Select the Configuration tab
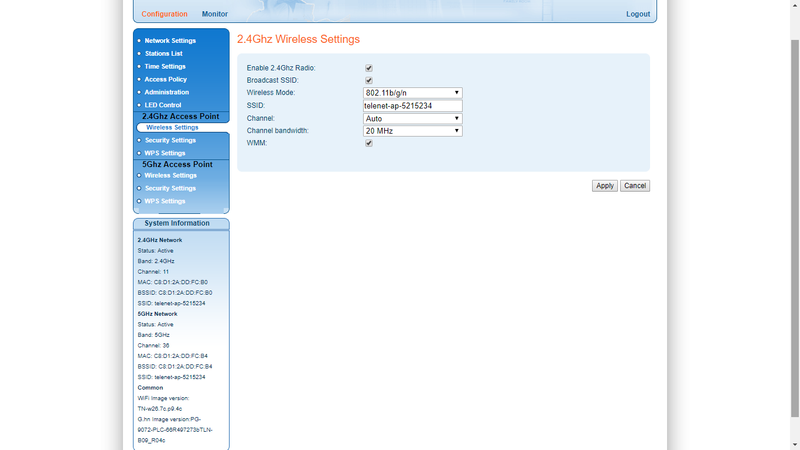Viewport: 800px width, 450px height. 164,14
